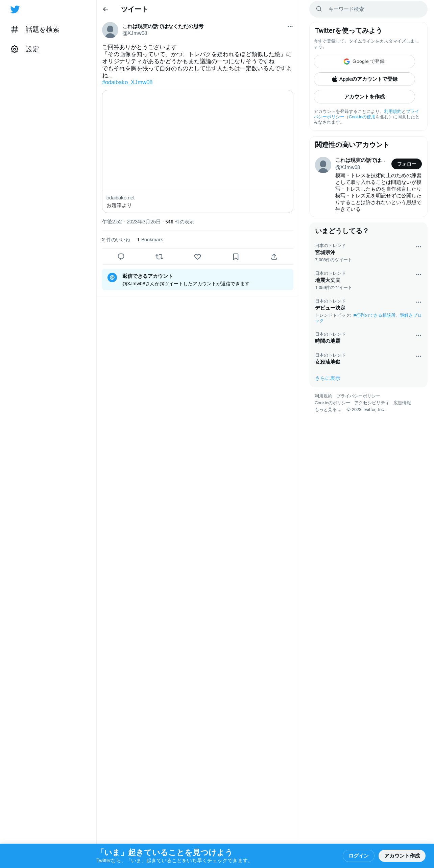
Task: Open the tweet's more options (…) menu
Action: point(290,26)
